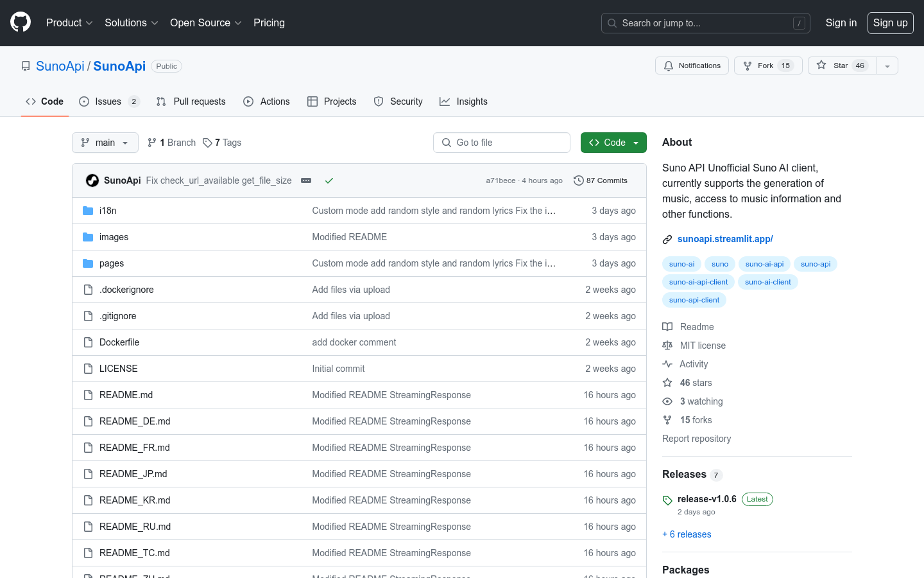Screen dimensions: 924x578
Task: Click the images folder icon
Action: coord(88,237)
